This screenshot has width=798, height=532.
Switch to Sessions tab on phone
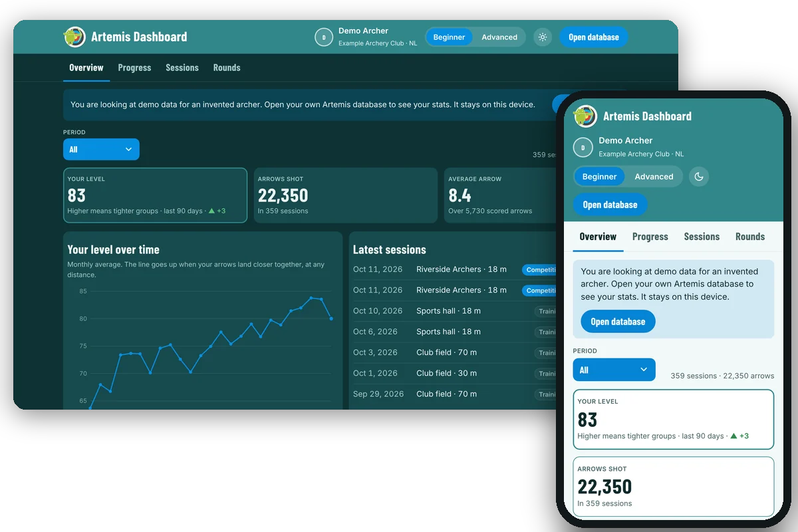click(702, 237)
